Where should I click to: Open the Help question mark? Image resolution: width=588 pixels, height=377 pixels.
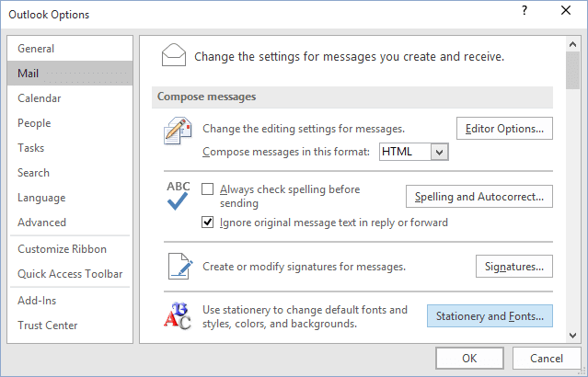point(525,11)
